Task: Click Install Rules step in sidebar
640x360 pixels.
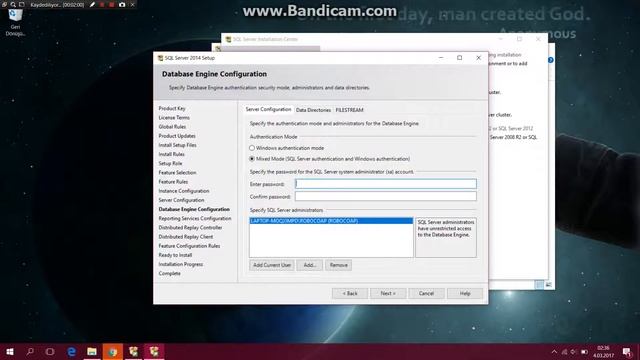Action: click(171, 154)
